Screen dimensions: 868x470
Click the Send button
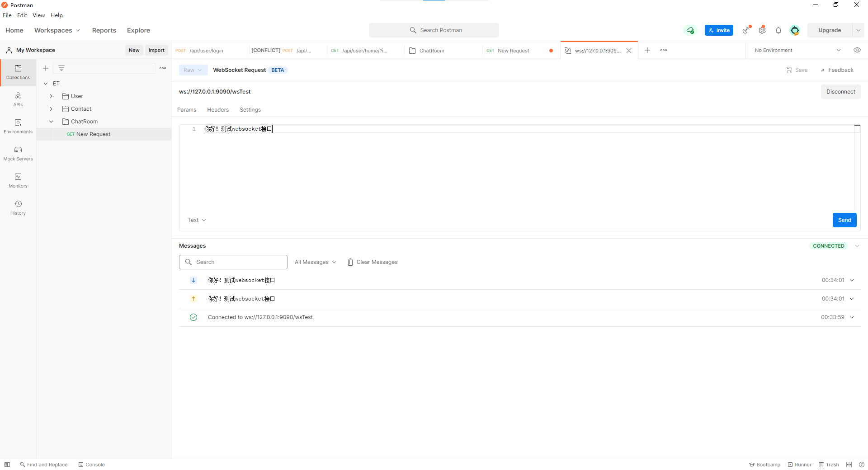(x=844, y=220)
